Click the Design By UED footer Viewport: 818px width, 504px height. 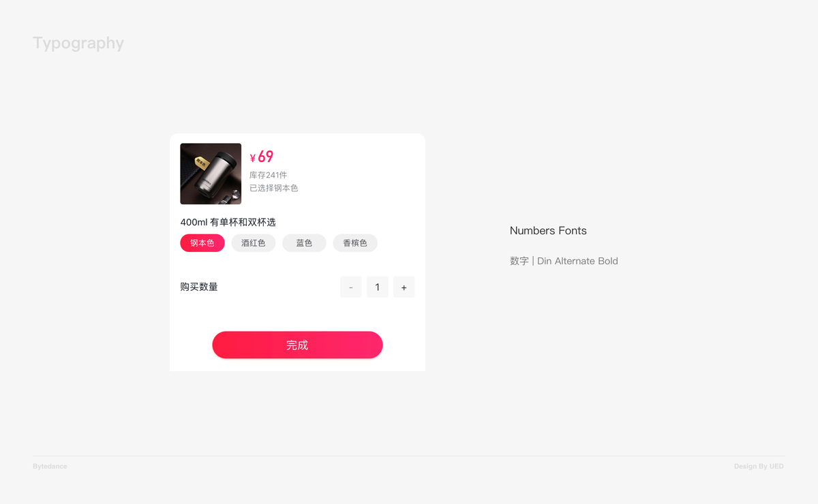click(x=759, y=467)
